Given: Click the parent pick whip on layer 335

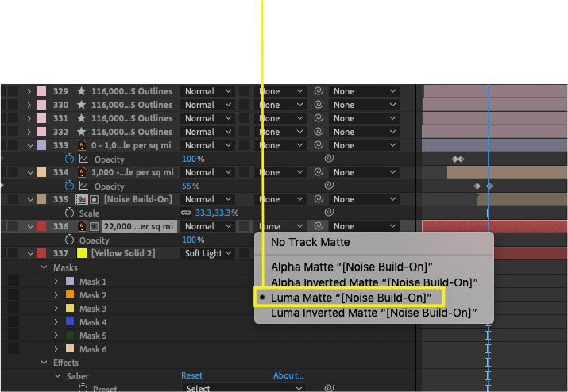Looking at the screenshot, I should click(x=319, y=199).
